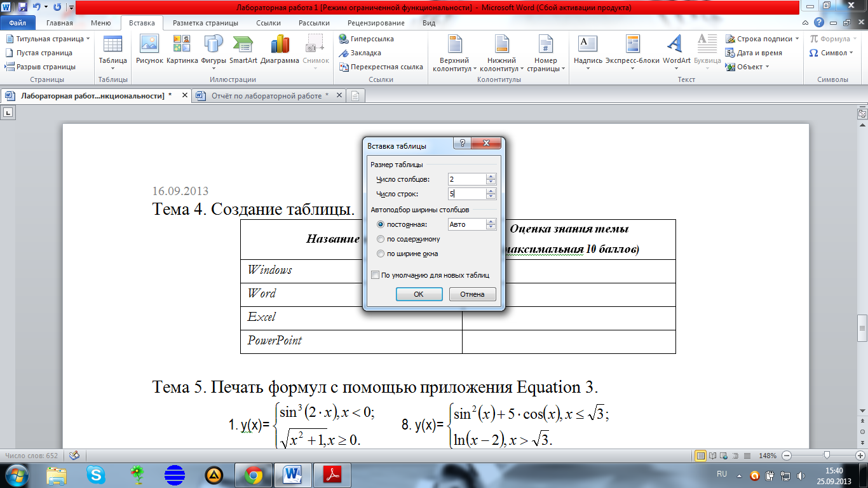The width and height of the screenshot is (868, 488).
Task: Insert a SmartArt graphic
Action: 243,51
